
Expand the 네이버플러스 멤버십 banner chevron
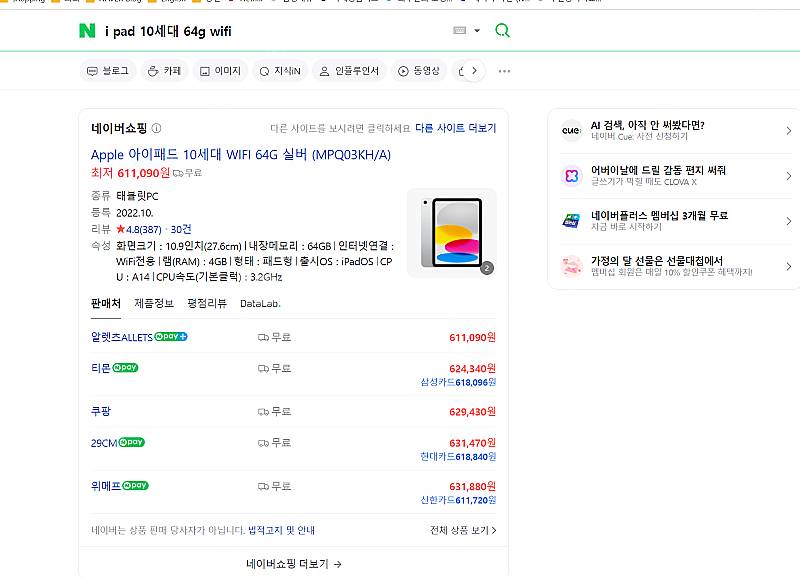[789, 221]
